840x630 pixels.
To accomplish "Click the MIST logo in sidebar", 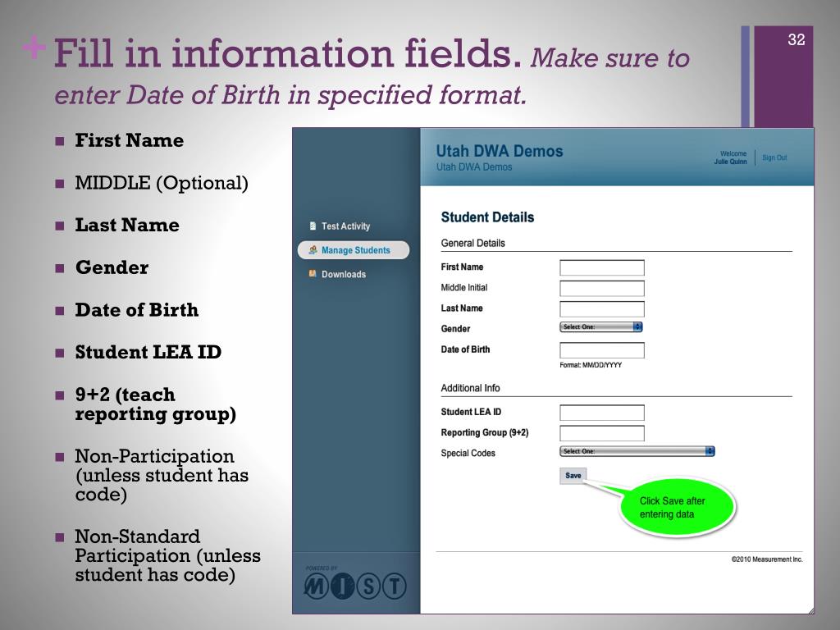I will click(355, 585).
